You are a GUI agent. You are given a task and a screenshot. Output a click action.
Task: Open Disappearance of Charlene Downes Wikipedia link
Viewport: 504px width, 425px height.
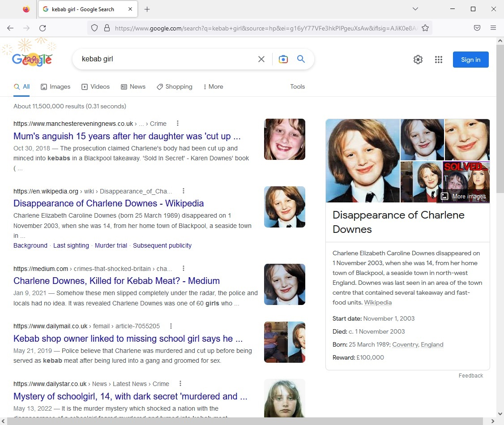pyautogui.click(x=109, y=203)
